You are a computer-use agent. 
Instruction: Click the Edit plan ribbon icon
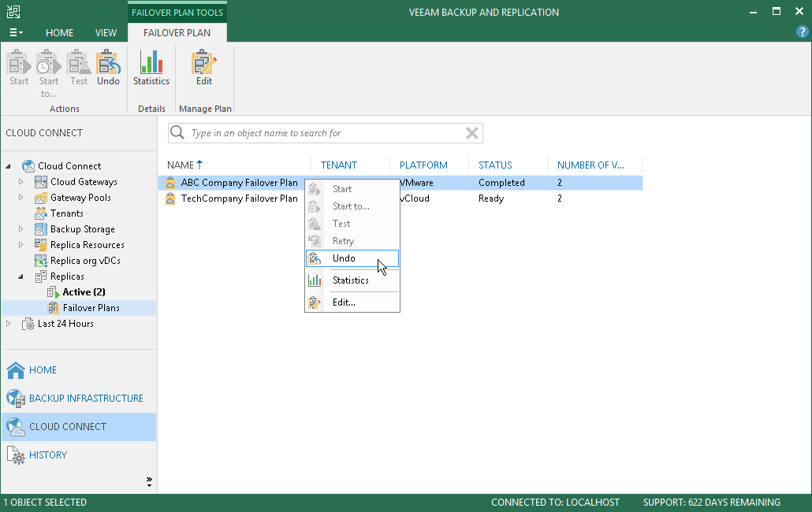[x=204, y=62]
